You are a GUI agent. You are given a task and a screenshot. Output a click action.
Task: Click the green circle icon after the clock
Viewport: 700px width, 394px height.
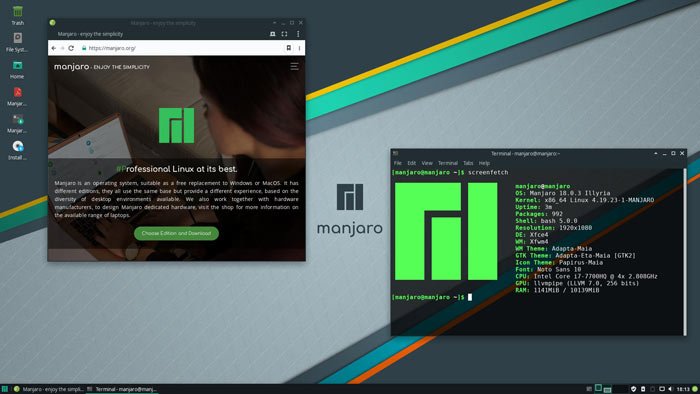[x=695, y=389]
